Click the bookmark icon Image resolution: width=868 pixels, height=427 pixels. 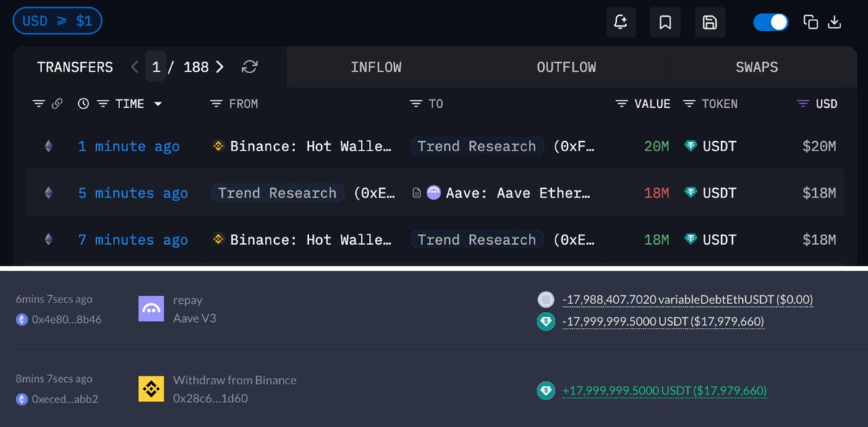665,22
